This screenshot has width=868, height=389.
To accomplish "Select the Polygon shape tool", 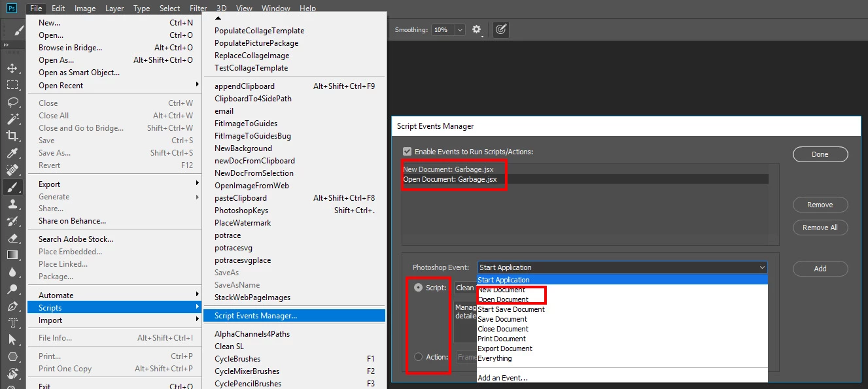I will click(x=12, y=357).
